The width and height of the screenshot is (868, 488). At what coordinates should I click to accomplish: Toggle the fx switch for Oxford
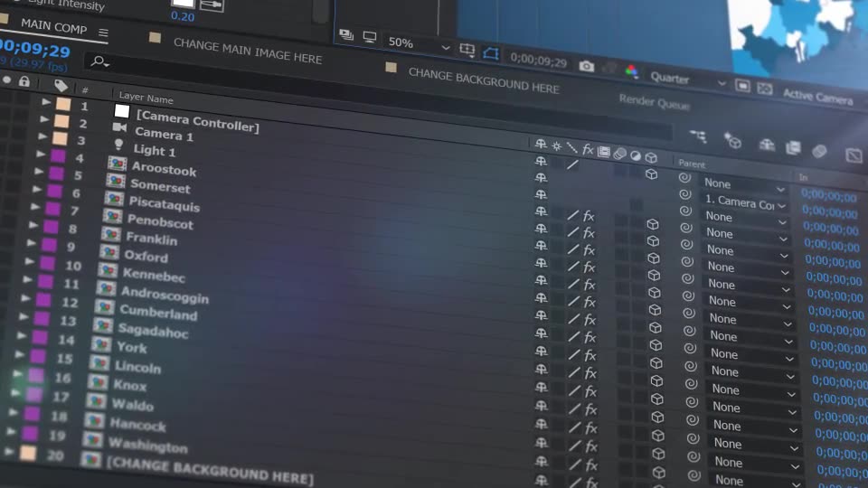[x=590, y=302]
